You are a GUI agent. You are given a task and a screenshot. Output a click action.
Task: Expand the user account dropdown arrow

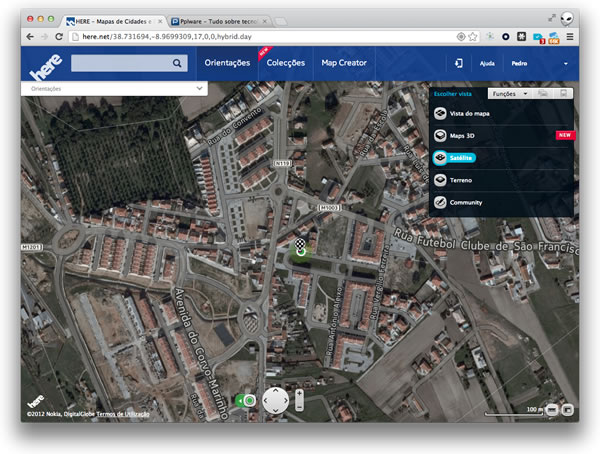coord(566,64)
